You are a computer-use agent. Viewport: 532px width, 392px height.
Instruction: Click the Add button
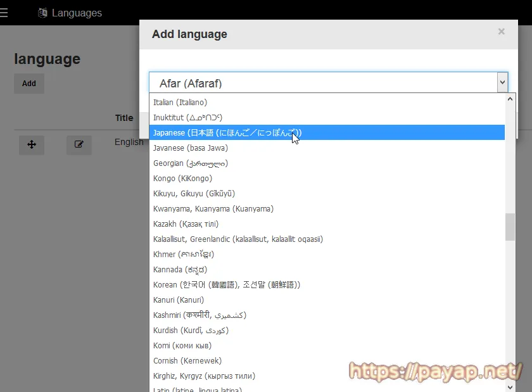click(29, 84)
